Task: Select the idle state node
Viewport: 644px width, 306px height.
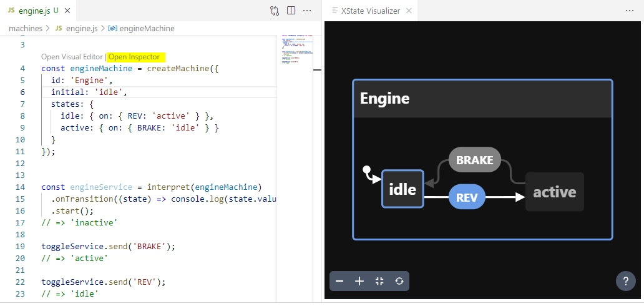Action: pyautogui.click(x=402, y=189)
